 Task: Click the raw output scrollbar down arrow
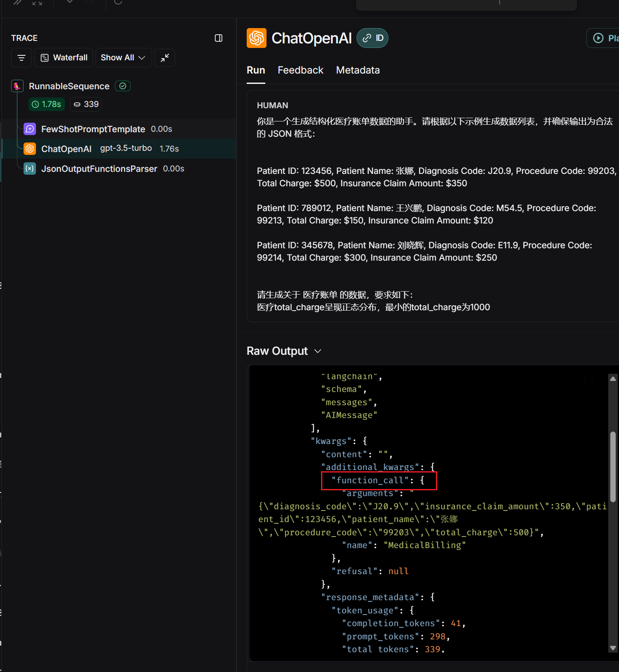click(x=613, y=648)
